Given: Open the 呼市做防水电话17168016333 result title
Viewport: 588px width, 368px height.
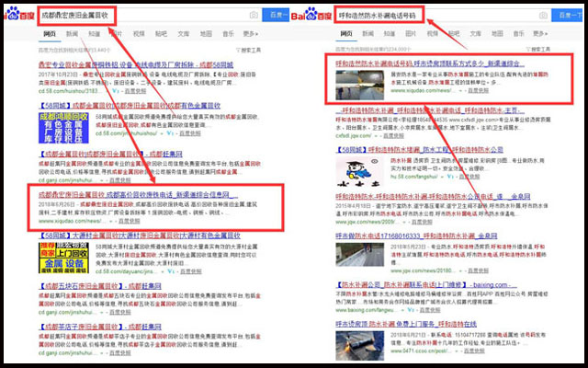Looking at the screenshot, I should click(x=416, y=236).
